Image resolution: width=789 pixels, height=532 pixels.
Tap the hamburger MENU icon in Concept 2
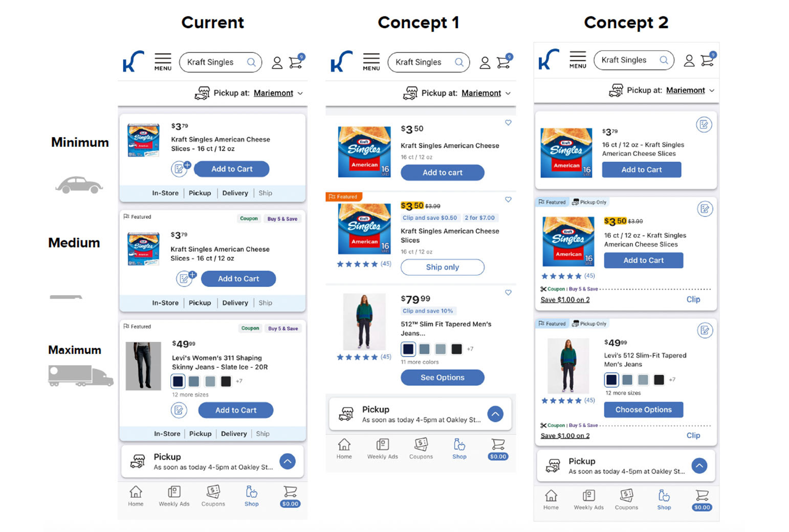pyautogui.click(x=578, y=60)
